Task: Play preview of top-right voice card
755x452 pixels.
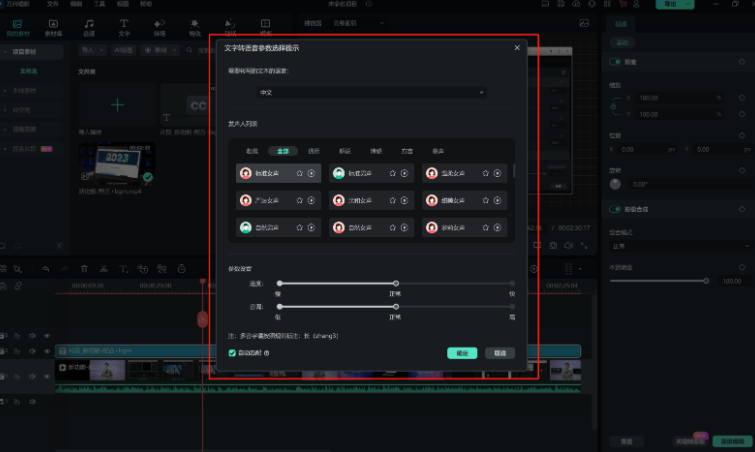Action: click(x=496, y=173)
